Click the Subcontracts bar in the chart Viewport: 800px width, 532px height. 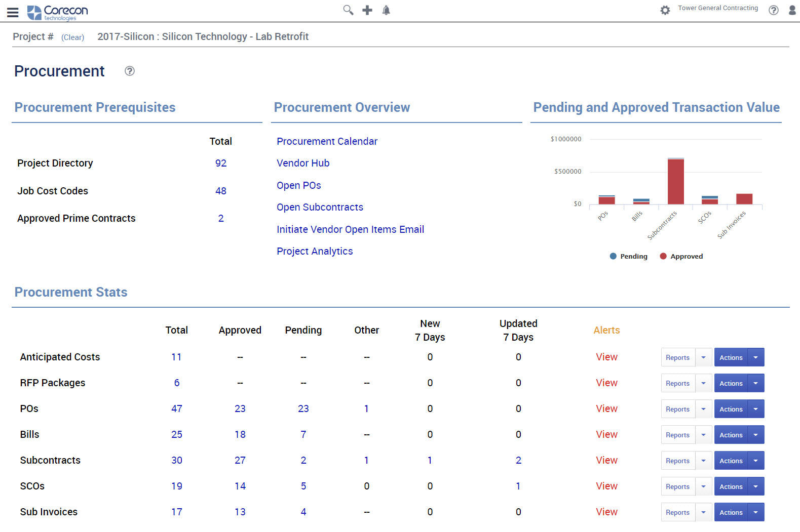675,181
